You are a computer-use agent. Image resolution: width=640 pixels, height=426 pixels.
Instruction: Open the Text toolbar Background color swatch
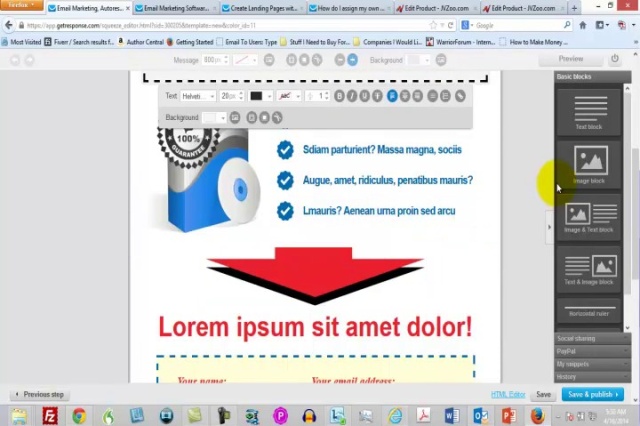pos(214,118)
